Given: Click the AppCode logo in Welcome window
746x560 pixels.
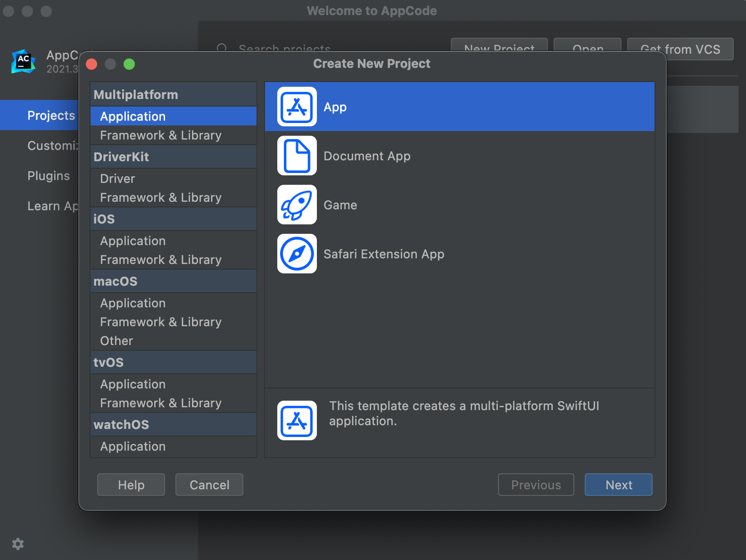Looking at the screenshot, I should click(23, 61).
